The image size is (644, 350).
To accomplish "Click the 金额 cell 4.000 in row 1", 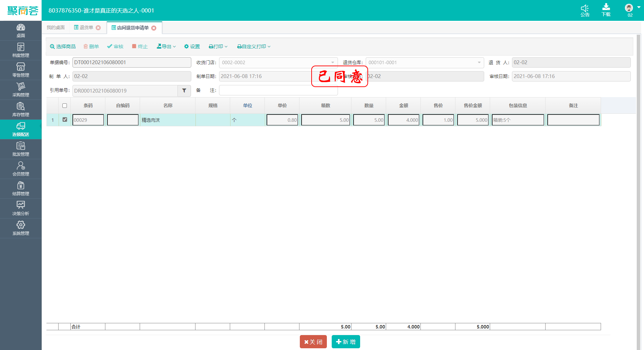I will tap(403, 120).
